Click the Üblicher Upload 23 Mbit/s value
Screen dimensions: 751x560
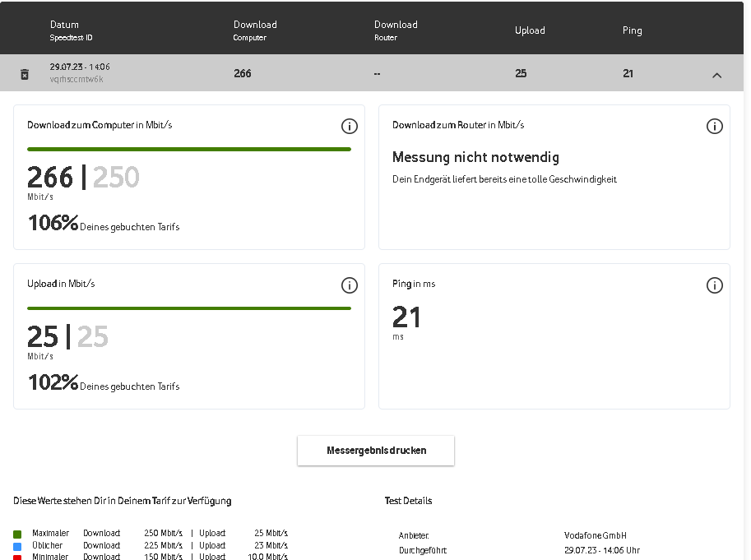pyautogui.click(x=271, y=545)
